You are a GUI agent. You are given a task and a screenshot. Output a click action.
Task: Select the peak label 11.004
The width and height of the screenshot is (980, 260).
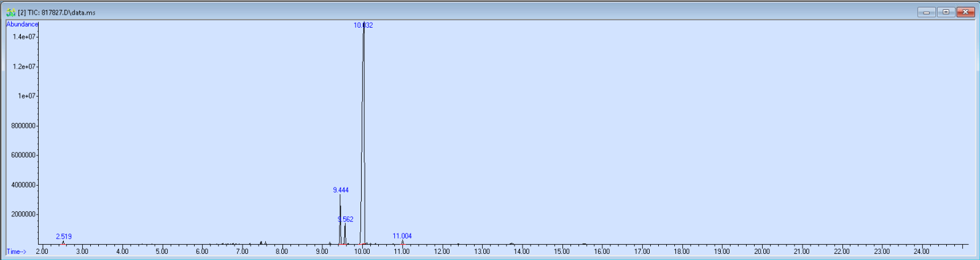[402, 236]
